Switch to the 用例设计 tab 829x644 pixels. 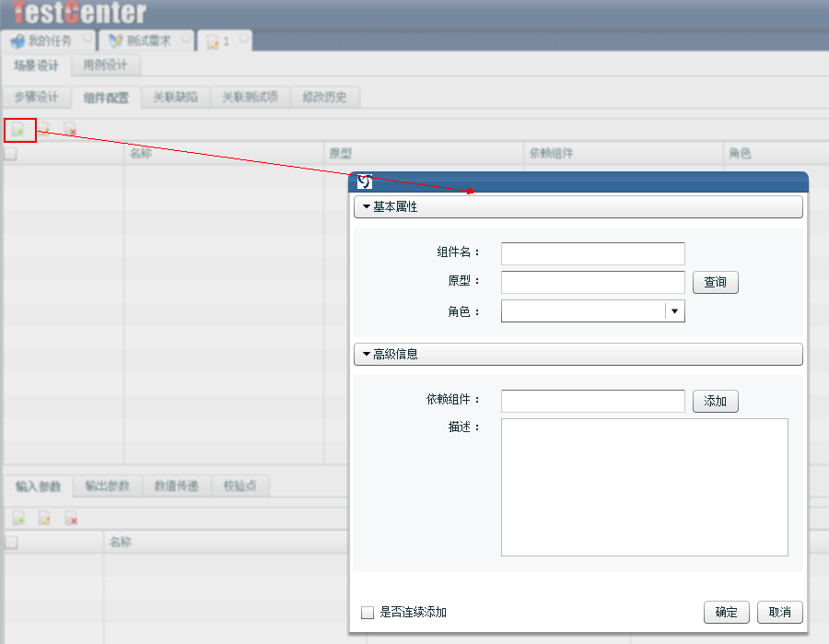[x=105, y=65]
